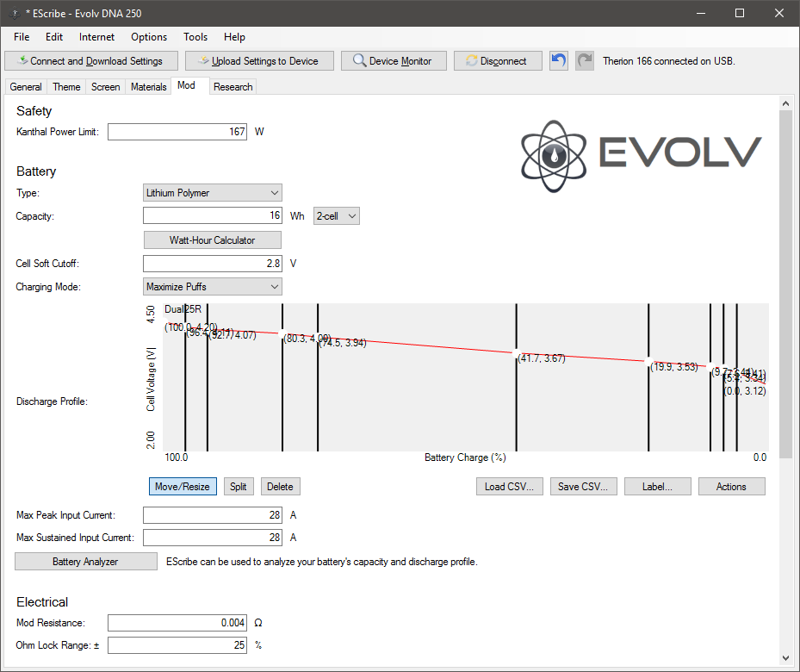Click the Evolv logo image
The image size is (800, 672).
click(642, 152)
